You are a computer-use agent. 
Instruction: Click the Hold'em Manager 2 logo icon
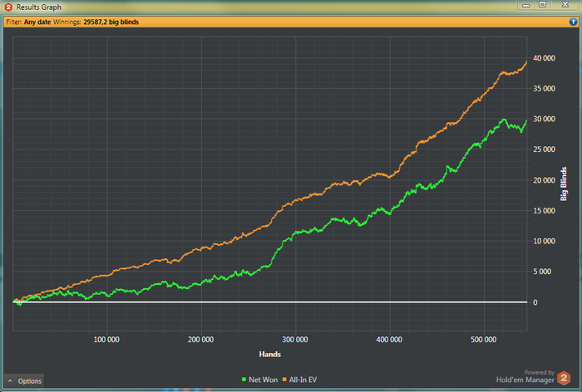(564, 378)
